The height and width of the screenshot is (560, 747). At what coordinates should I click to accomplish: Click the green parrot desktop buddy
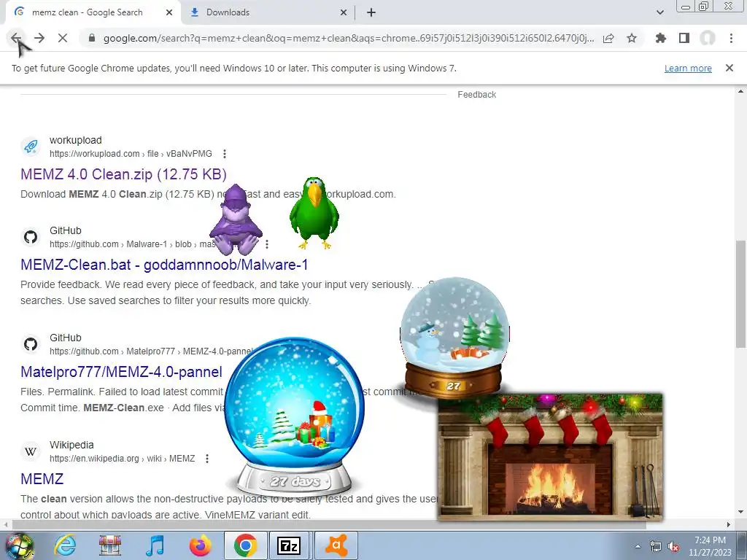tap(314, 213)
